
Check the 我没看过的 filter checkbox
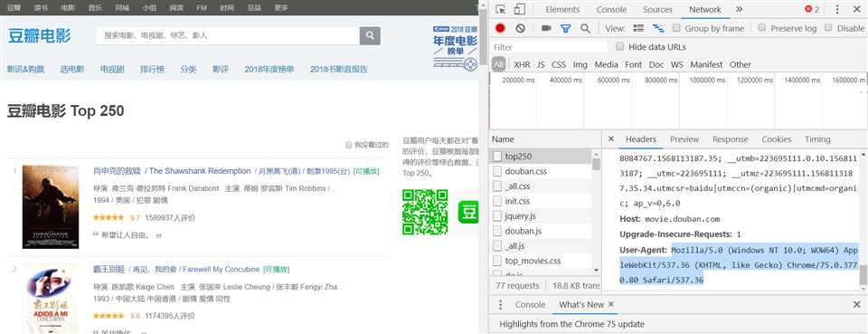(349, 145)
